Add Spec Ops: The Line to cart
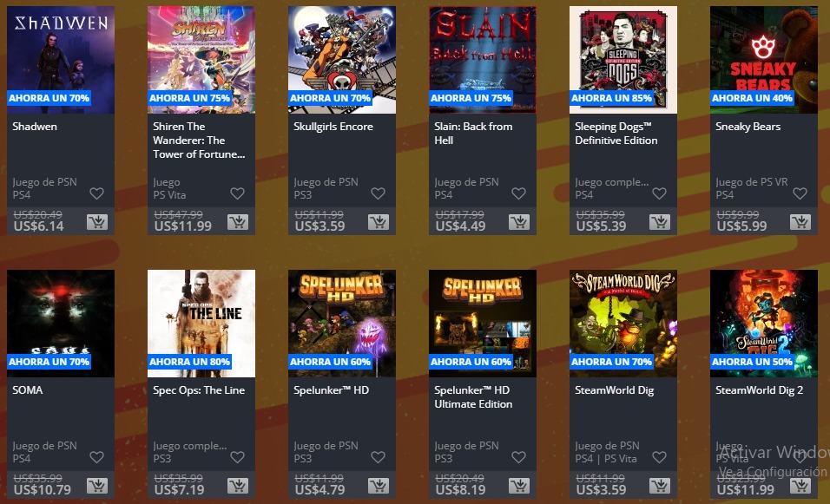This screenshot has height=504, width=830. pos(238,486)
